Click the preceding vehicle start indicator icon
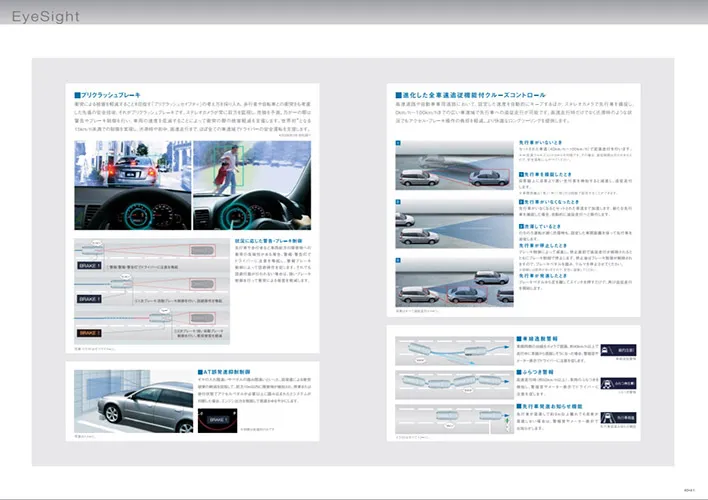Viewport: 708px width, 500px height. pyautogui.click(x=618, y=417)
